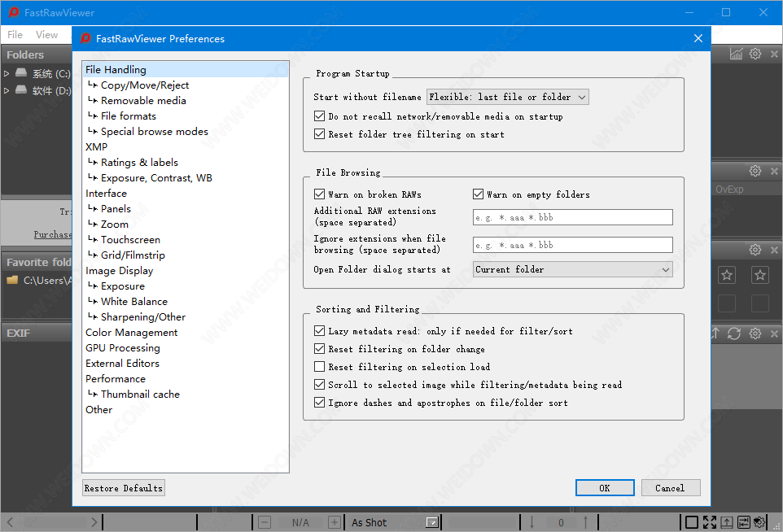Click the histogram chart icon in the top-right panel
This screenshot has width=783, height=532.
coord(736,54)
